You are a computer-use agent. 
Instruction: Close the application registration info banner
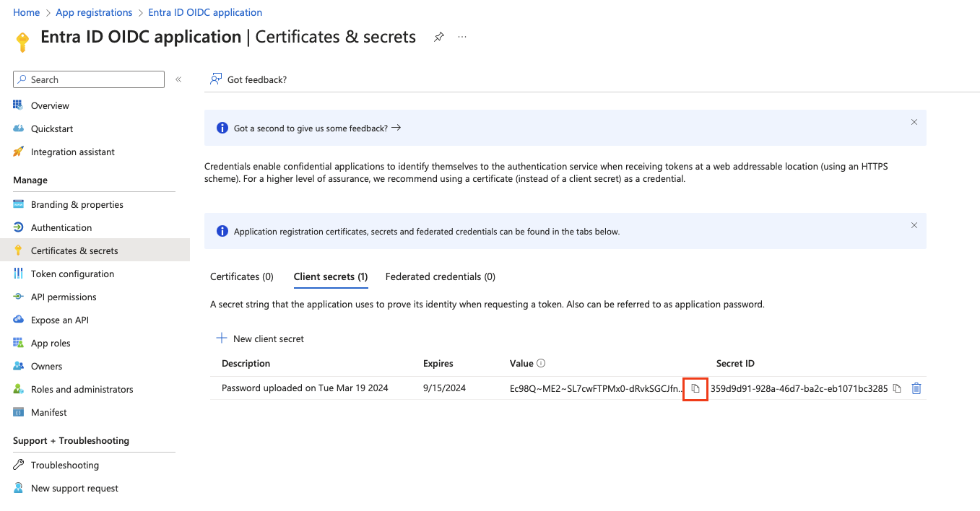[914, 226]
